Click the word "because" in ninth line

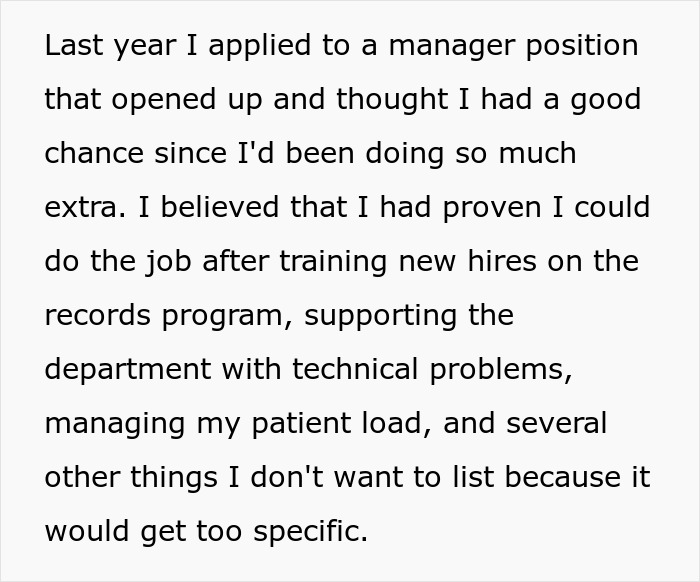562,477
